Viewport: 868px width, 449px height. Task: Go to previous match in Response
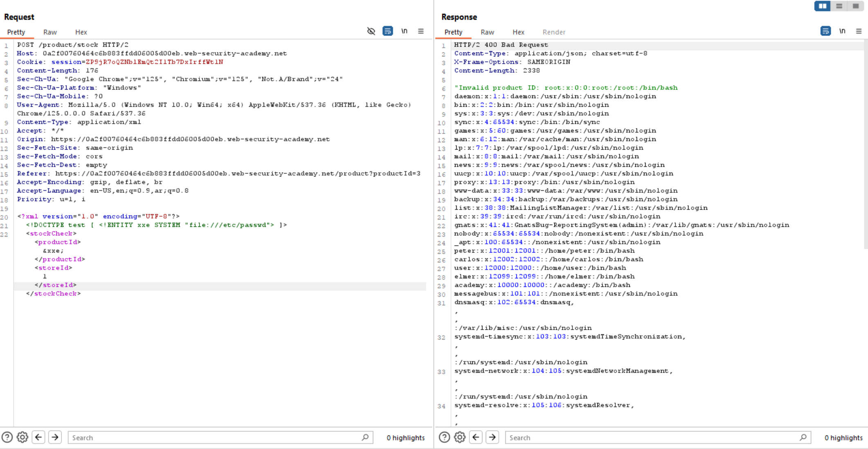click(x=476, y=437)
